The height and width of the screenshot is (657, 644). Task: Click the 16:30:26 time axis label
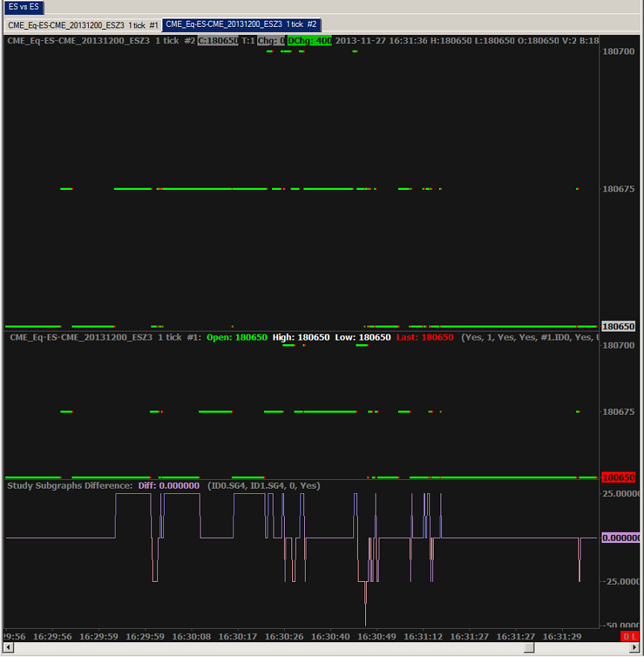284,636
